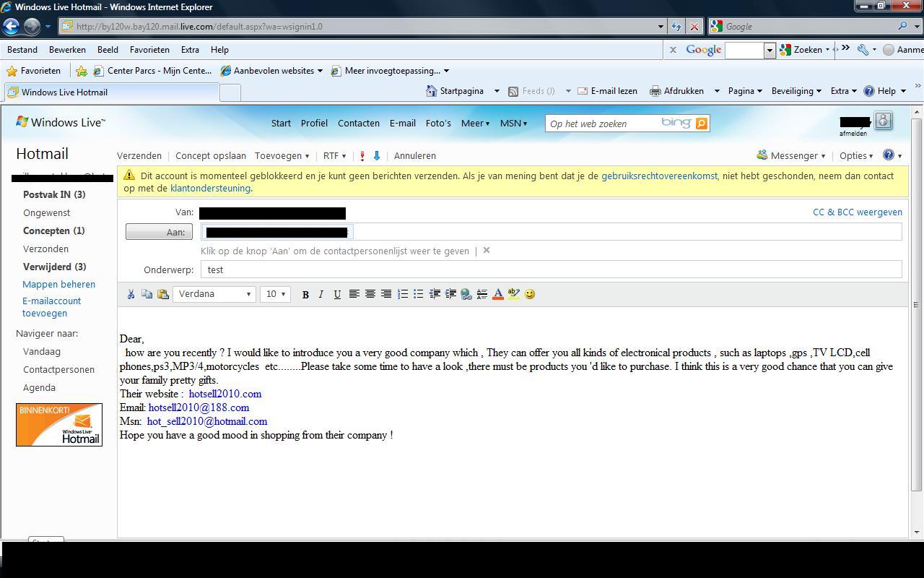
Task: Click the Binnenkort Hotmail banner
Action: (59, 425)
